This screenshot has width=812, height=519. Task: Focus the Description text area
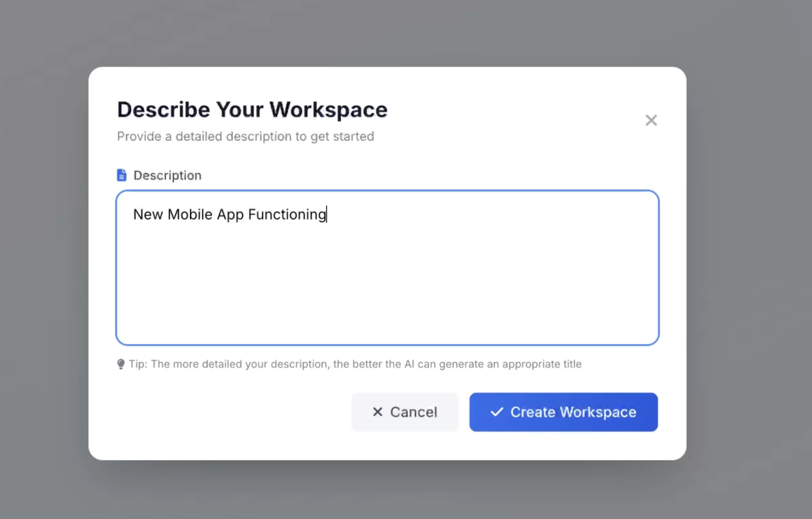[388, 268]
